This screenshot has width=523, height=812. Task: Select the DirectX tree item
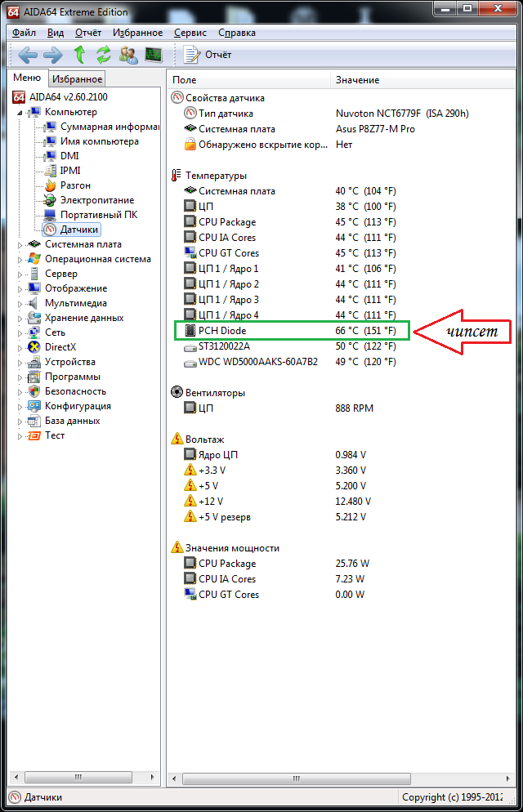pyautogui.click(x=60, y=347)
